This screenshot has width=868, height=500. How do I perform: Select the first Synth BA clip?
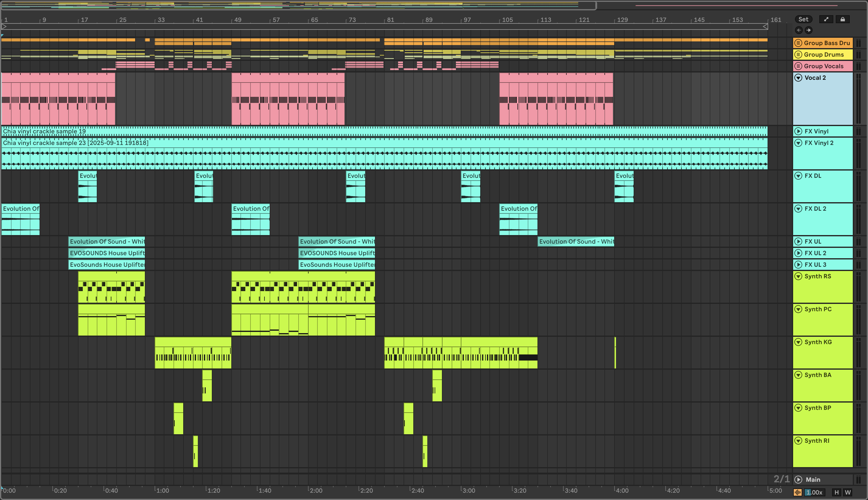(207, 386)
